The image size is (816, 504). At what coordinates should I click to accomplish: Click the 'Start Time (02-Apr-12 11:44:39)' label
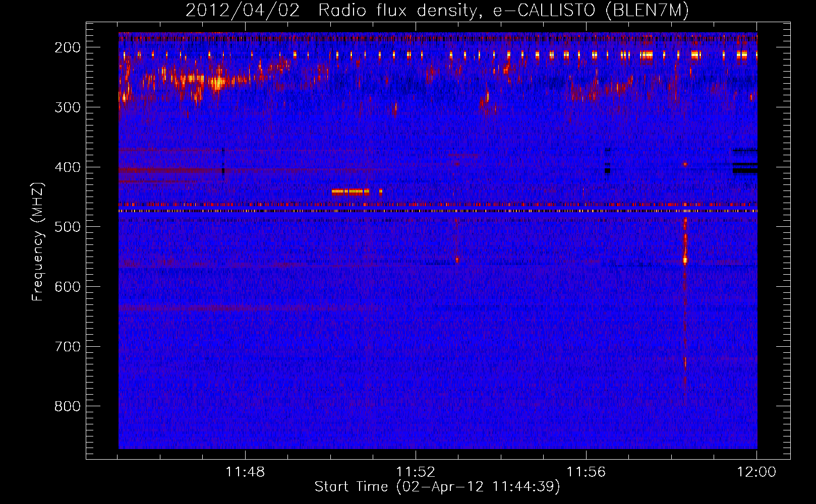[x=437, y=487]
